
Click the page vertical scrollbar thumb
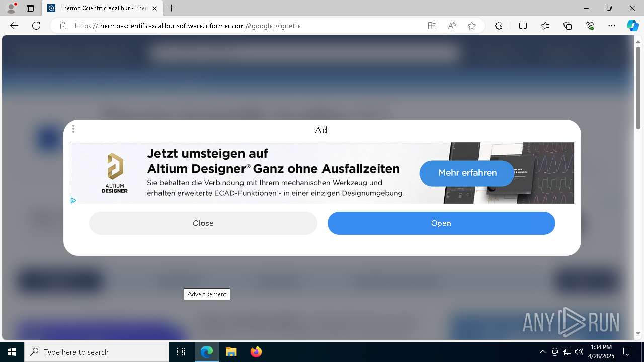[638, 87]
